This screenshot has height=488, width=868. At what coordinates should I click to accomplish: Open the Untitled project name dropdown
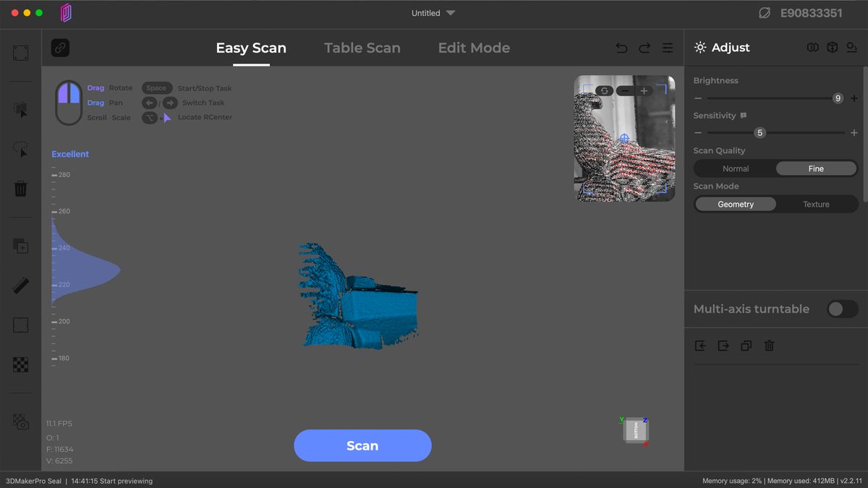(x=433, y=12)
